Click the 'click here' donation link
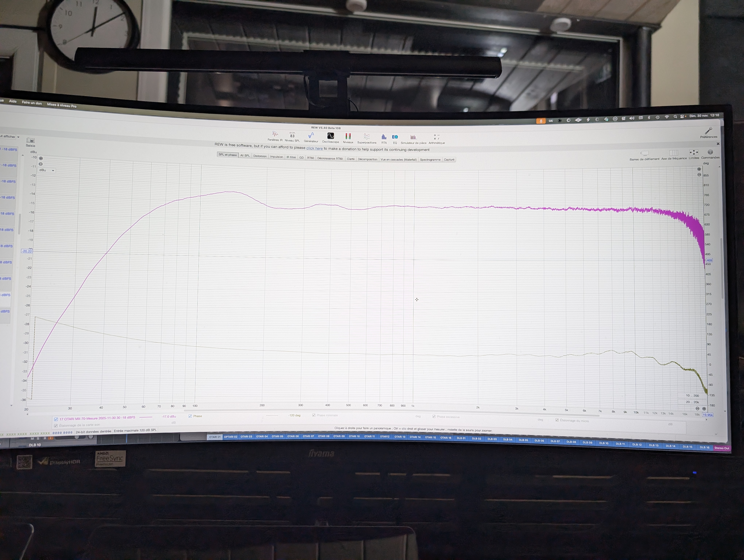 click(314, 149)
